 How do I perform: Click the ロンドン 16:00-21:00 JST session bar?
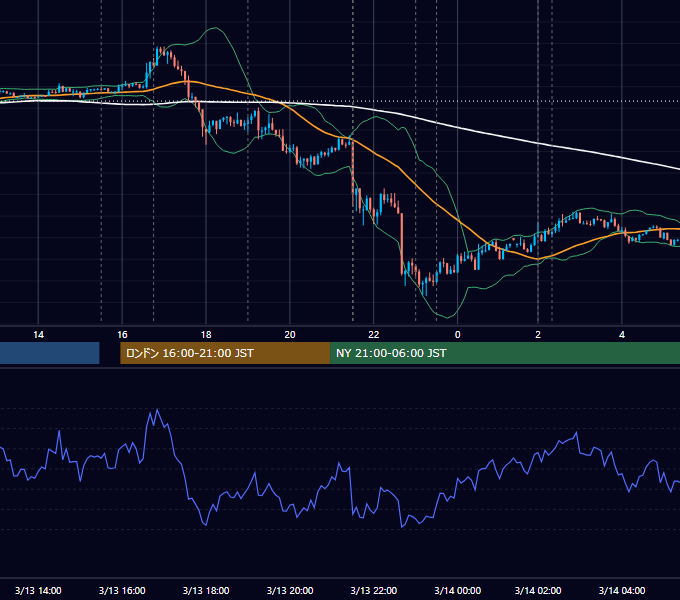(x=225, y=353)
